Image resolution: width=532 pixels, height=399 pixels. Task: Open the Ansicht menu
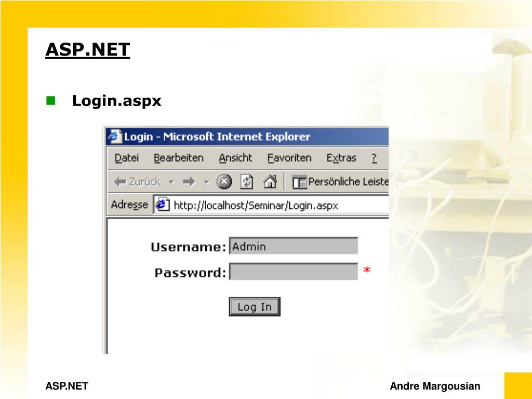[235, 158]
